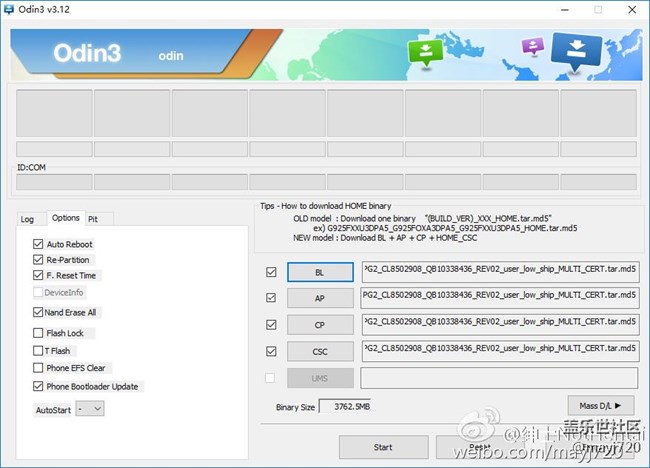Screen dimensions: 650x468
Task: Select the Options tab
Action: tap(65, 218)
